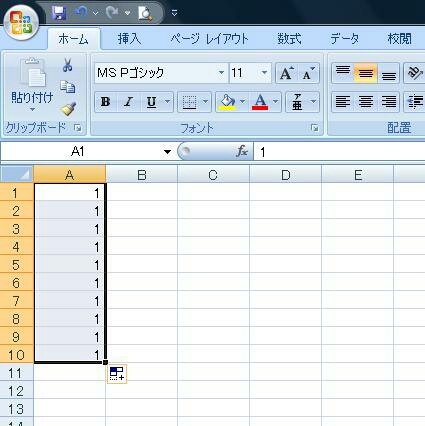Open the redo history dropdown
This screenshot has width=425, height=426.
coord(127,13)
